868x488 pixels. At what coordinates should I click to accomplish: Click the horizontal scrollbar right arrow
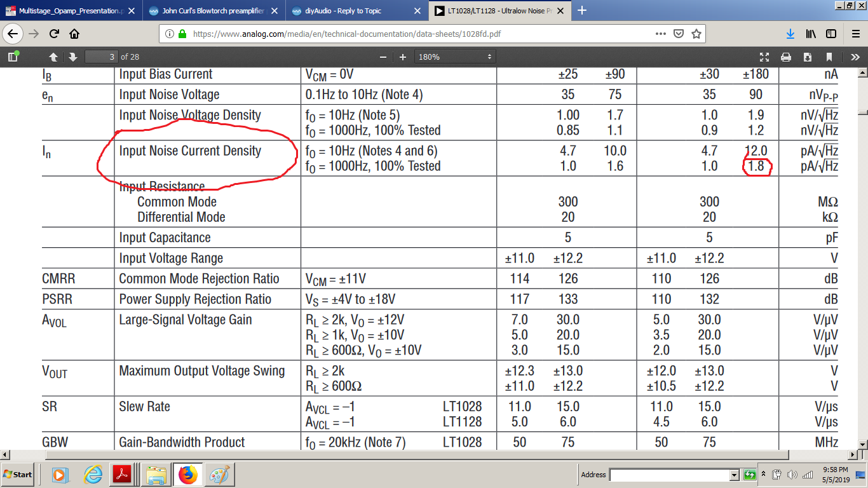[851, 455]
